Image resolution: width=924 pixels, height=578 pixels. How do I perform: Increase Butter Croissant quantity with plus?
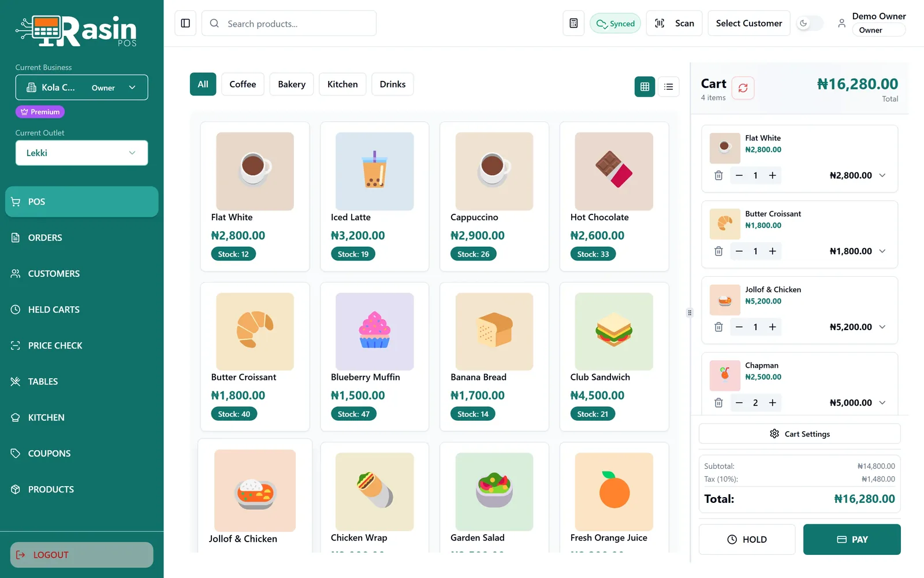(772, 251)
